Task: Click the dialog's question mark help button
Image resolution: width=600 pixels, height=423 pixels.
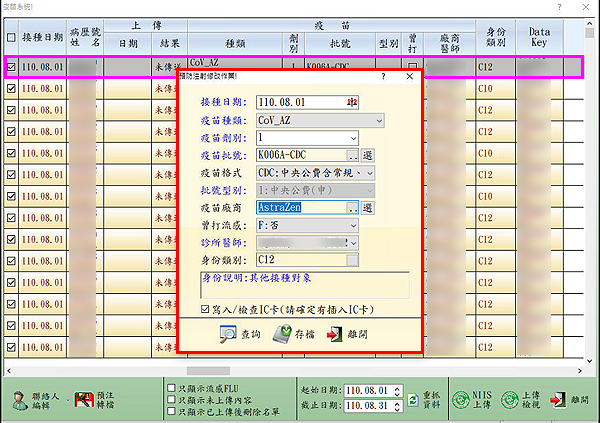Action: point(384,76)
